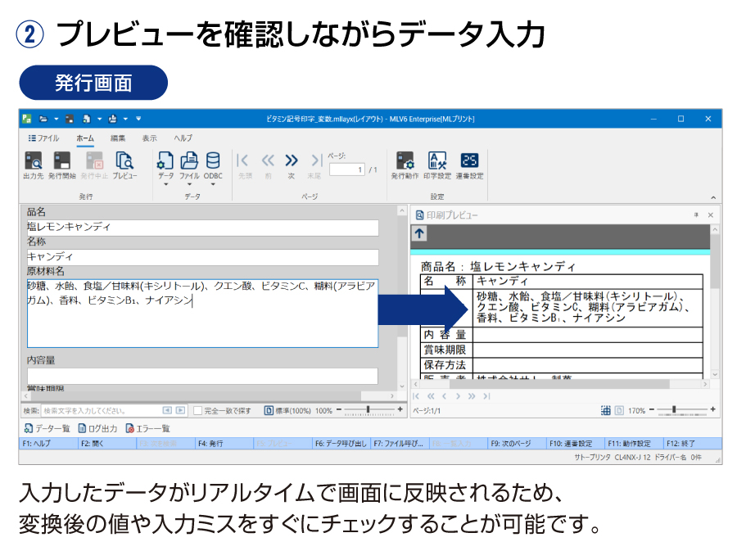
Task: Click the F1: ヘルプ function key button
Action: point(48,444)
